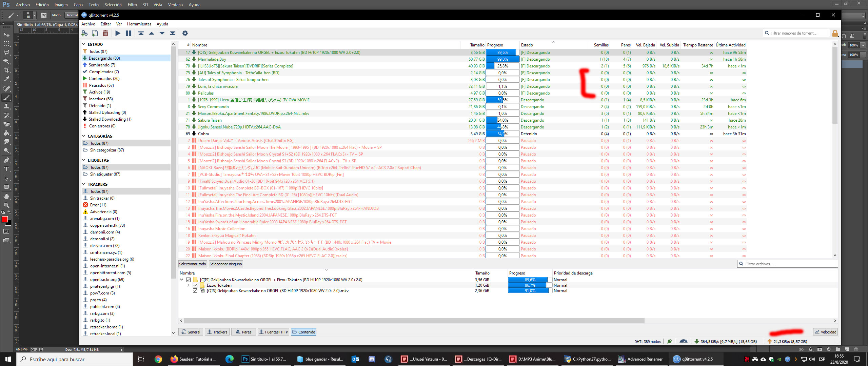Toggle checkbox for Eizou Tokuten folder
The height and width of the screenshot is (366, 868).
[x=195, y=285]
